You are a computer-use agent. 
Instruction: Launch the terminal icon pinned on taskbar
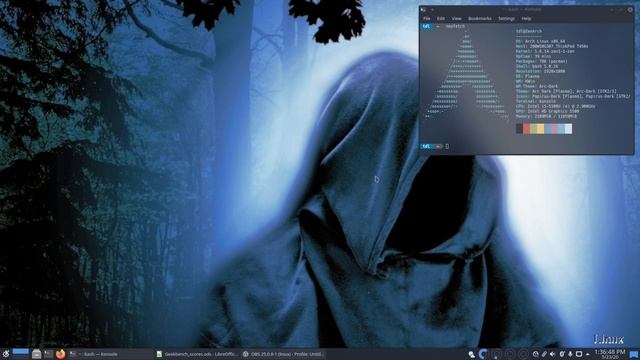pyautogui.click(x=49, y=354)
